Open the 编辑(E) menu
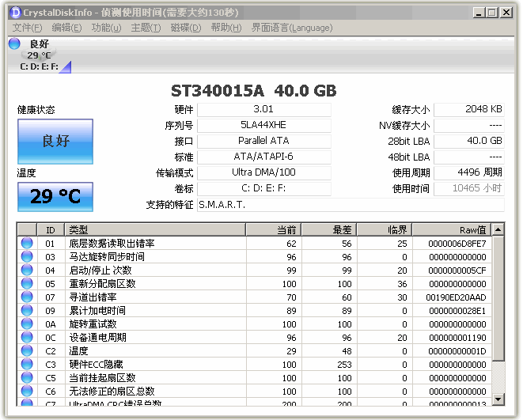Viewport: 523px width, 420px height. click(66, 28)
